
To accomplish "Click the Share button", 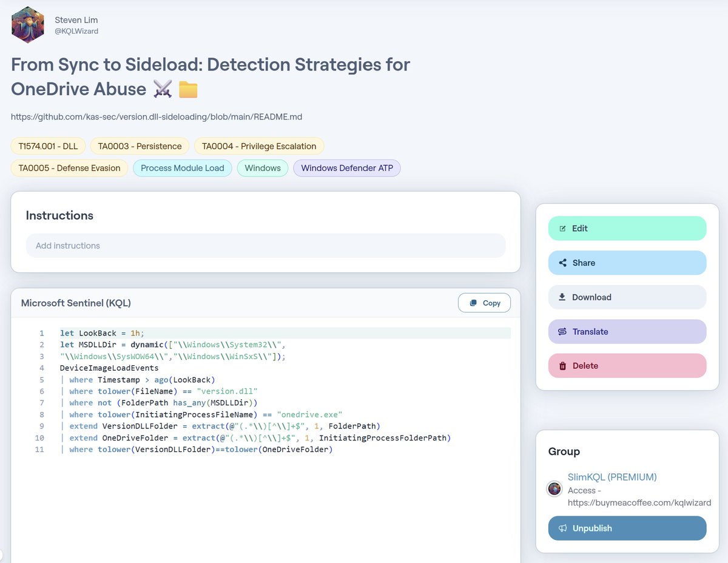I will pyautogui.click(x=627, y=263).
